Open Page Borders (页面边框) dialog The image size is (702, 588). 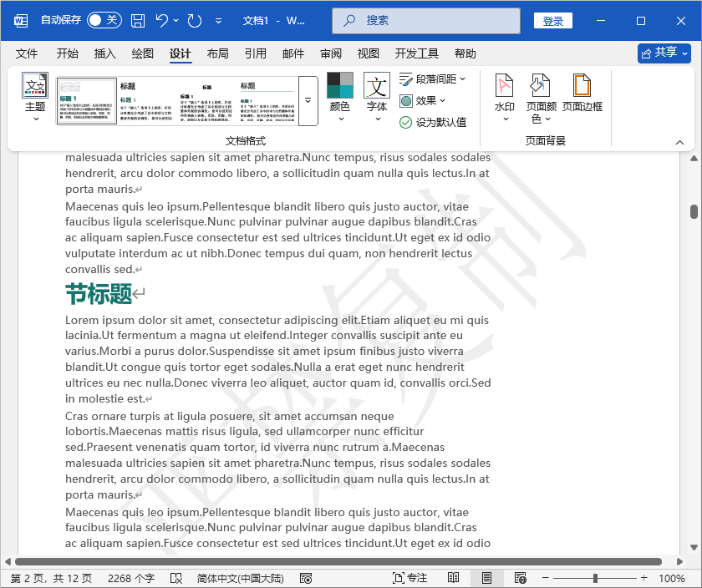582,93
